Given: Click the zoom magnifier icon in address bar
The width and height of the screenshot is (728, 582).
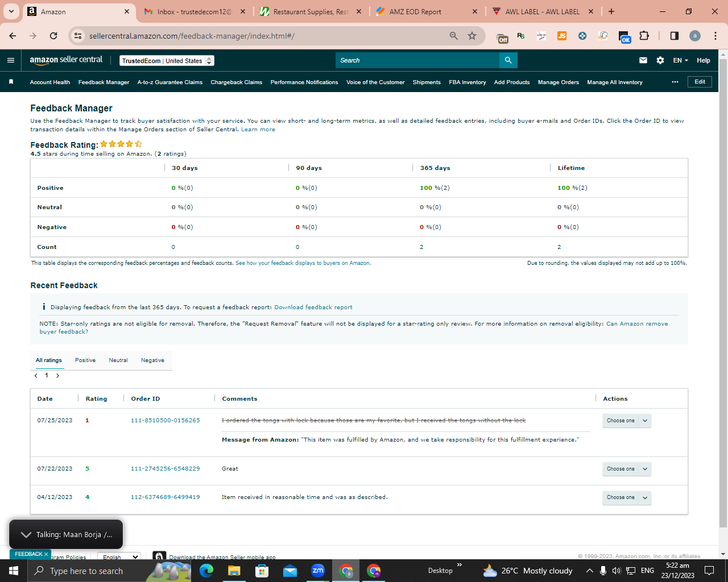Looking at the screenshot, I should (454, 36).
